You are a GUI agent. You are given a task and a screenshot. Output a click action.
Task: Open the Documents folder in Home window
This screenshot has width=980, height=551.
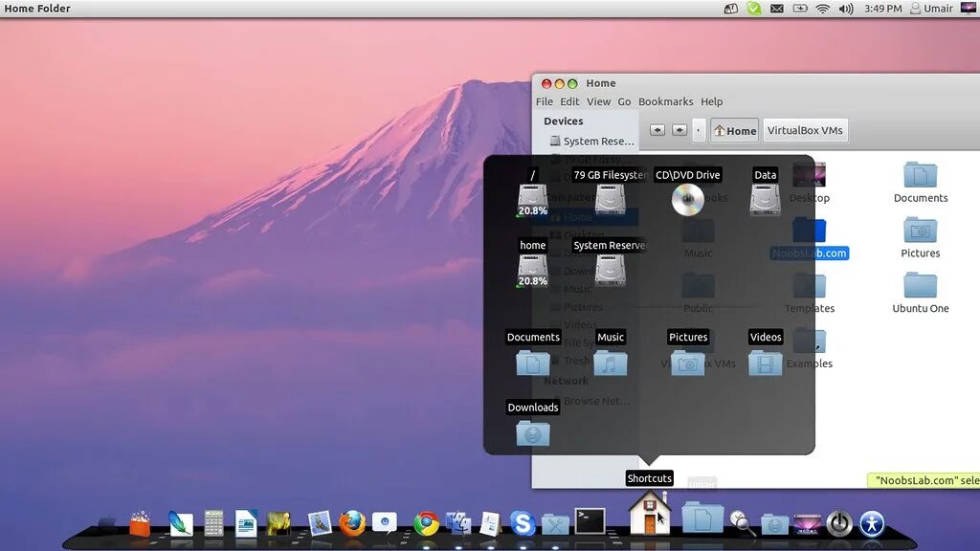[920, 183]
